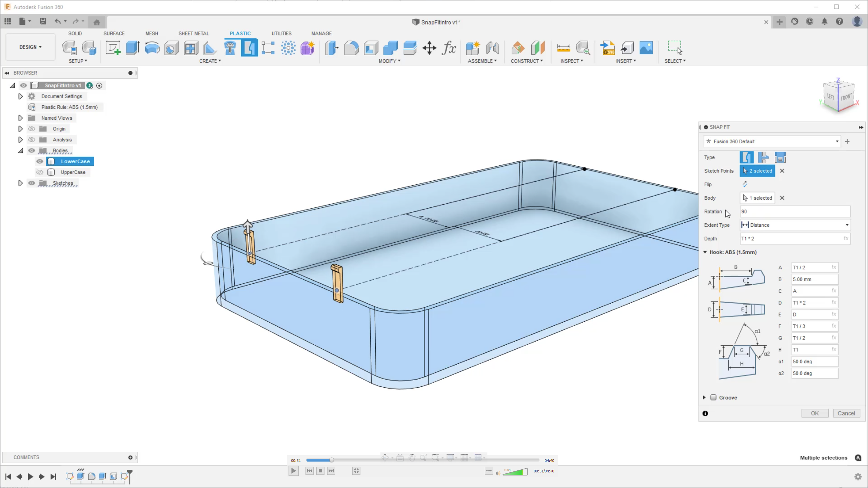This screenshot has width=868, height=488.
Task: Click the Change Parameters fx icon
Action: coord(449,48)
